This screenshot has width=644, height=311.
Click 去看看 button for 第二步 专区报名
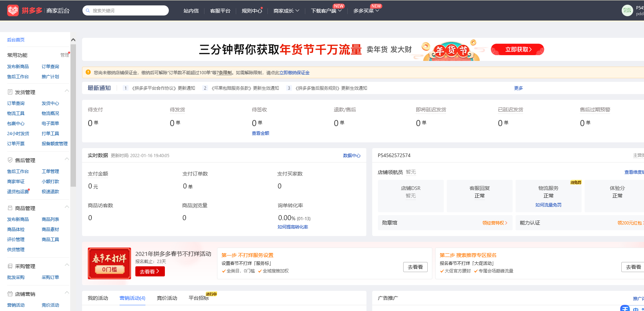pos(633,267)
